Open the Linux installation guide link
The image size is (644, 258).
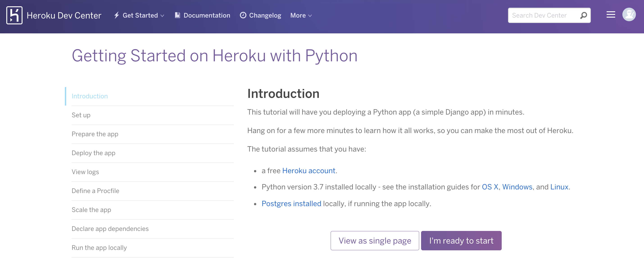(x=559, y=187)
